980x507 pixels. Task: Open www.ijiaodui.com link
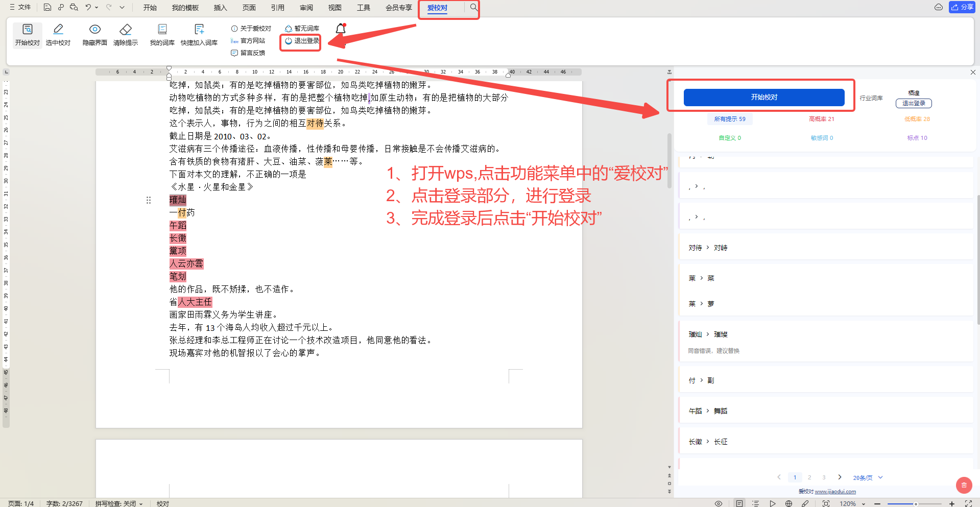pos(835,492)
